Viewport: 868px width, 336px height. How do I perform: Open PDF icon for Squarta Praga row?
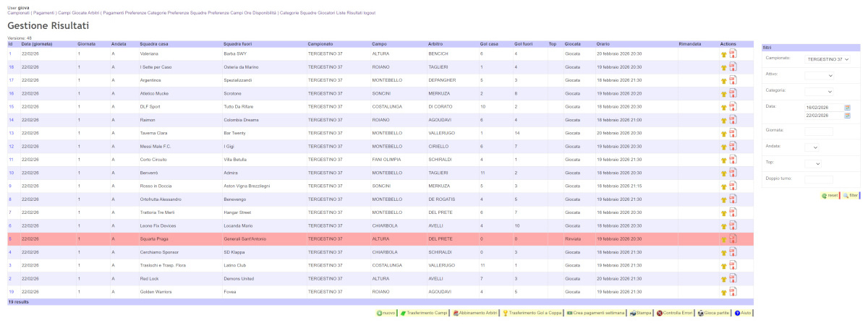(x=732, y=239)
